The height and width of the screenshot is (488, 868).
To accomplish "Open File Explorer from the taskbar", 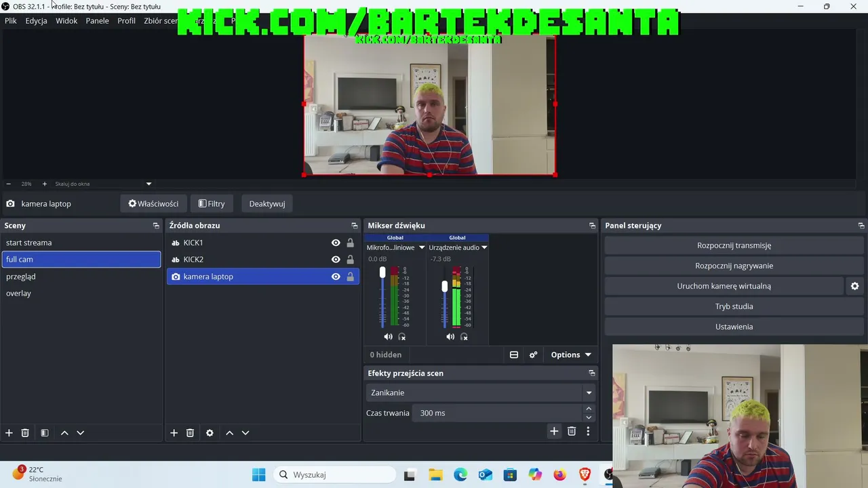I will pyautogui.click(x=435, y=474).
